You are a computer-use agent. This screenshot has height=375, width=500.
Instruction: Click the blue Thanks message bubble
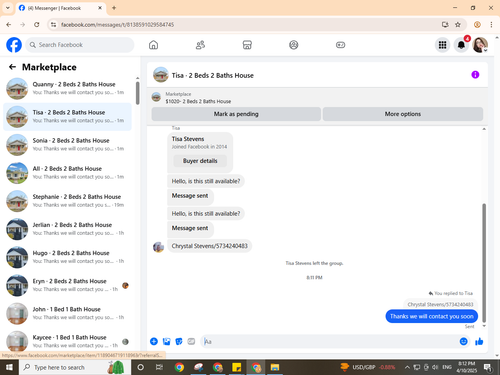432,316
